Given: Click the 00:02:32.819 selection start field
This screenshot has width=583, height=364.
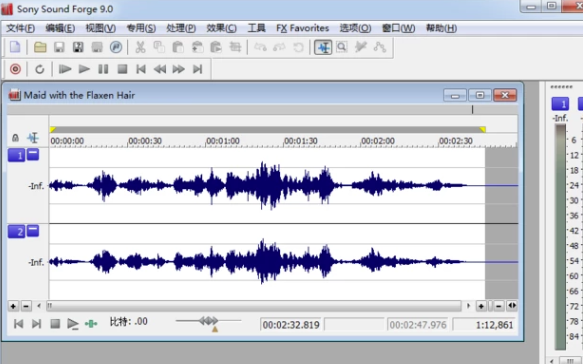Looking at the screenshot, I should coord(291,325).
